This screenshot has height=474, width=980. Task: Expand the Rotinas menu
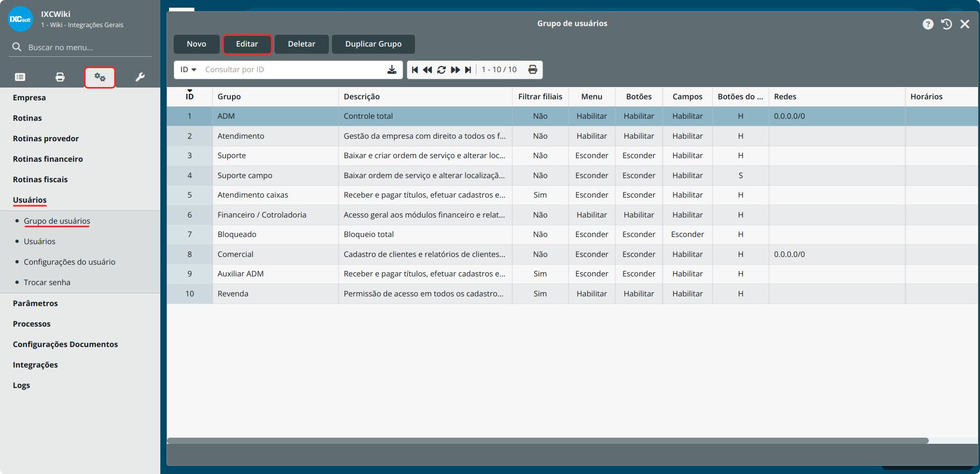pyautogui.click(x=27, y=118)
